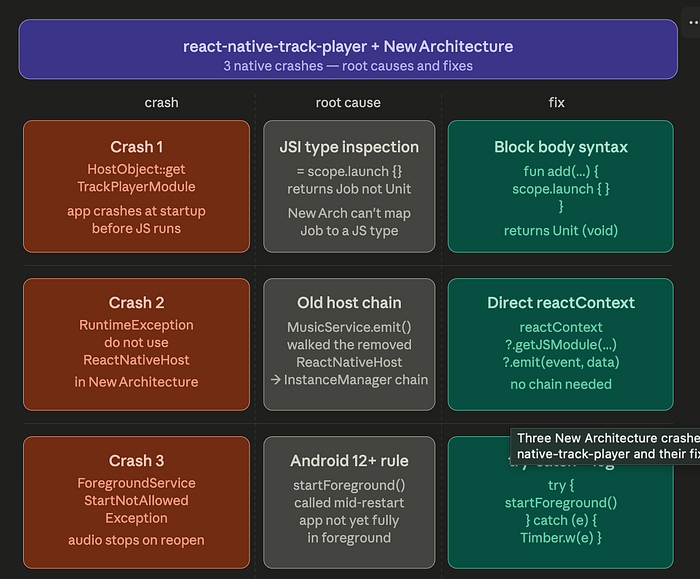Click the react-native-track-player + New Architecture title banner

coord(348,49)
